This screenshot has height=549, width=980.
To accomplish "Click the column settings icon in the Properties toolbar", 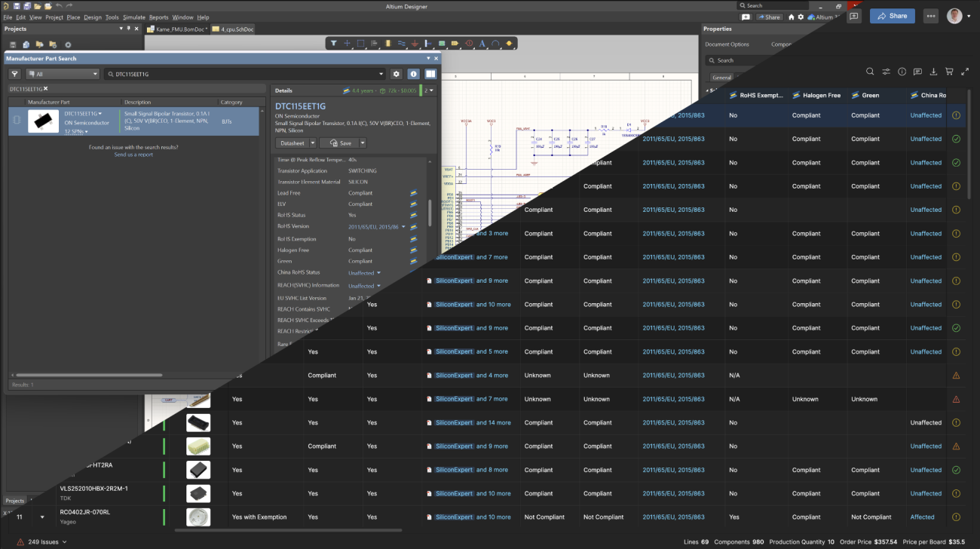I will pos(886,71).
